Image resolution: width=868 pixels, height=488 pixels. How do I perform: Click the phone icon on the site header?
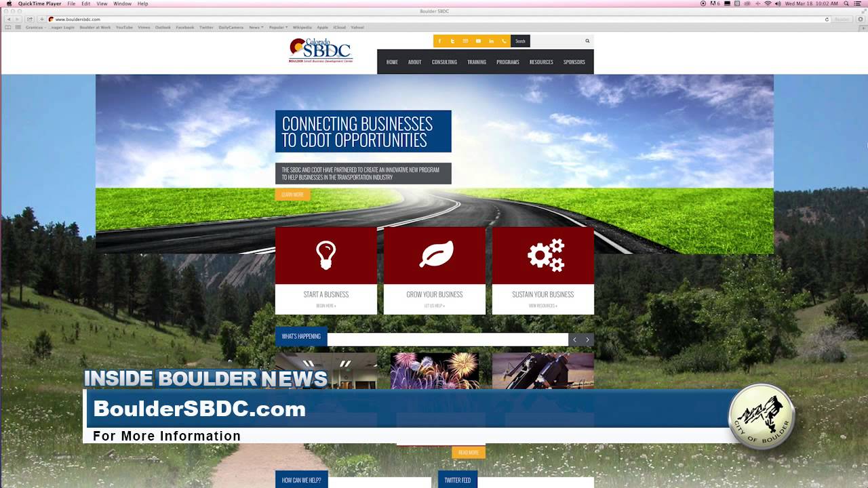(504, 41)
